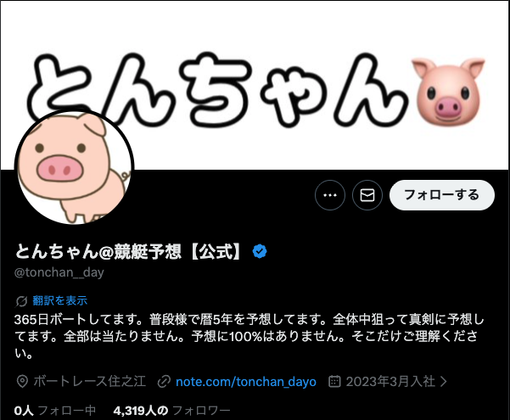Click the pig emoji in the banner

[x=448, y=91]
